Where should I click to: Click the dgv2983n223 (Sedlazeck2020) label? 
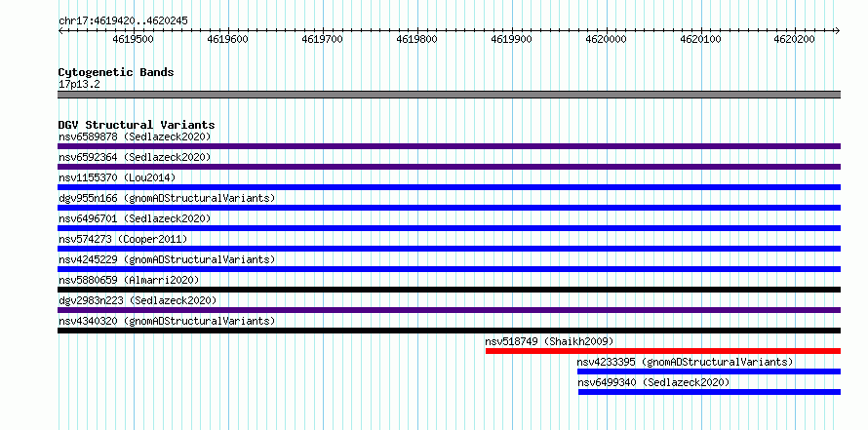138,300
